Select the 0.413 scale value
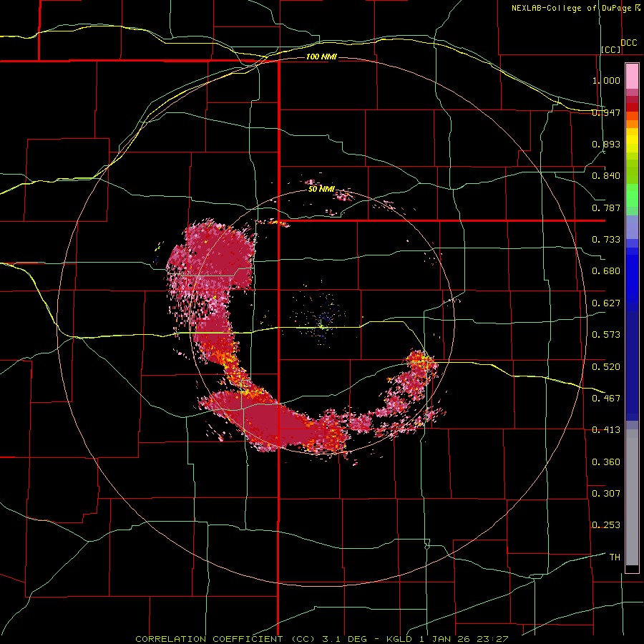 pos(606,430)
